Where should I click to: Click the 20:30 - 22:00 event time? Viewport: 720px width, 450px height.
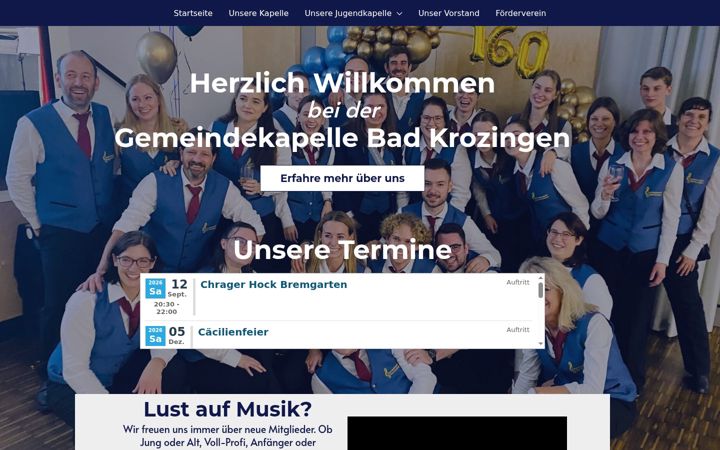(167, 308)
